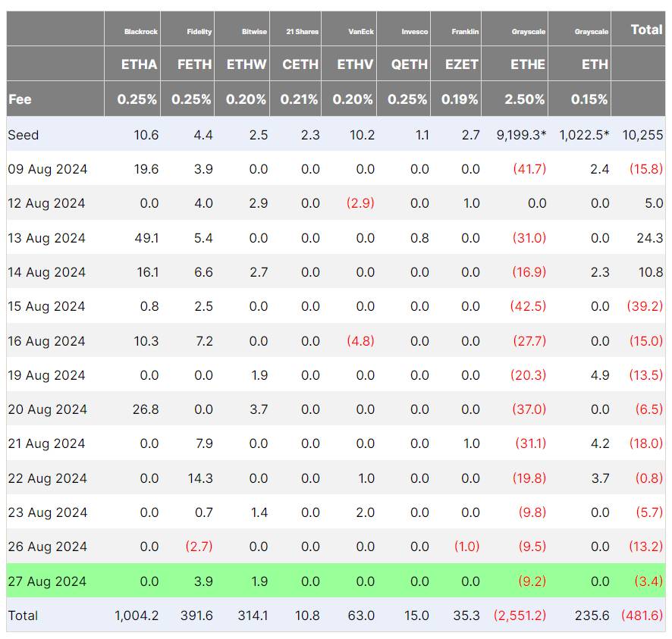Select the 19 Aug 2024 date label
672x639 pixels.
click(x=47, y=375)
